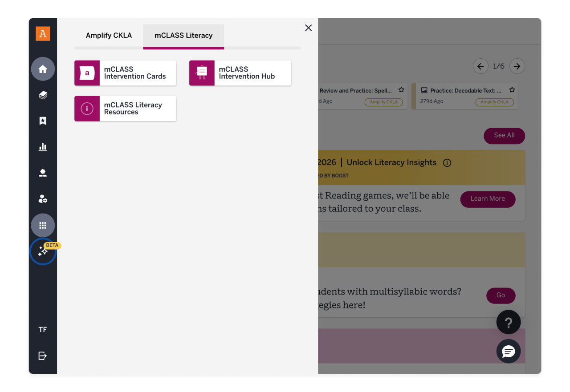The height and width of the screenshot is (392, 570).
Task: Click the sign out icon
Action: coord(43,356)
